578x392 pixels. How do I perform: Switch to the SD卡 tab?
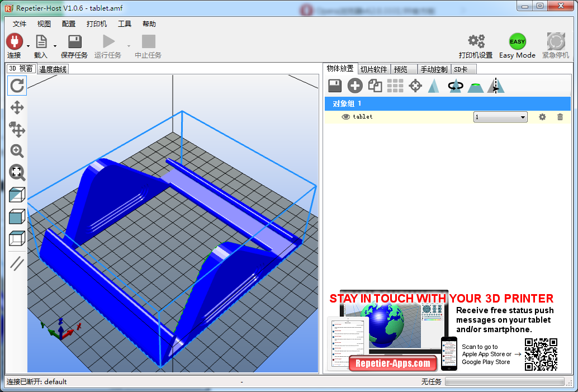[x=464, y=69]
